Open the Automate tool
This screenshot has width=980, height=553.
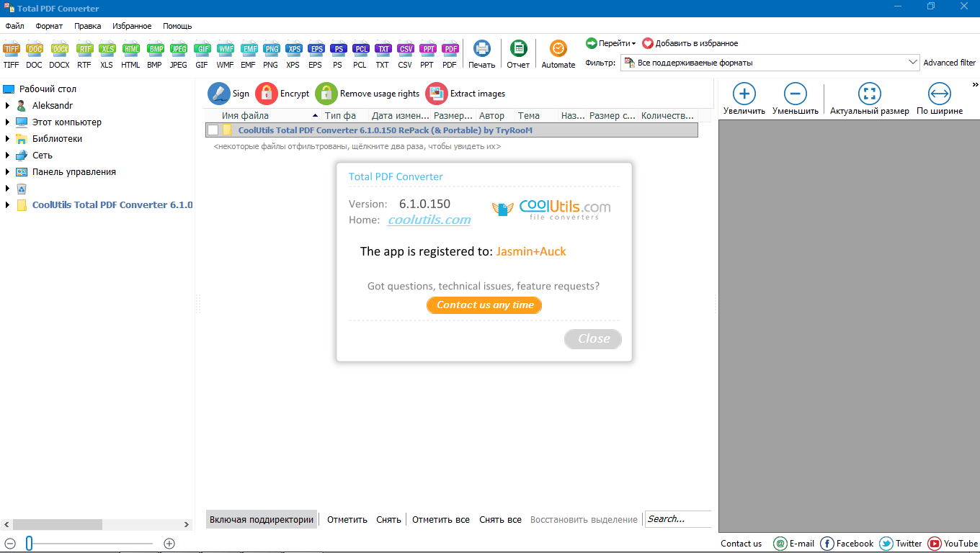click(x=558, y=49)
